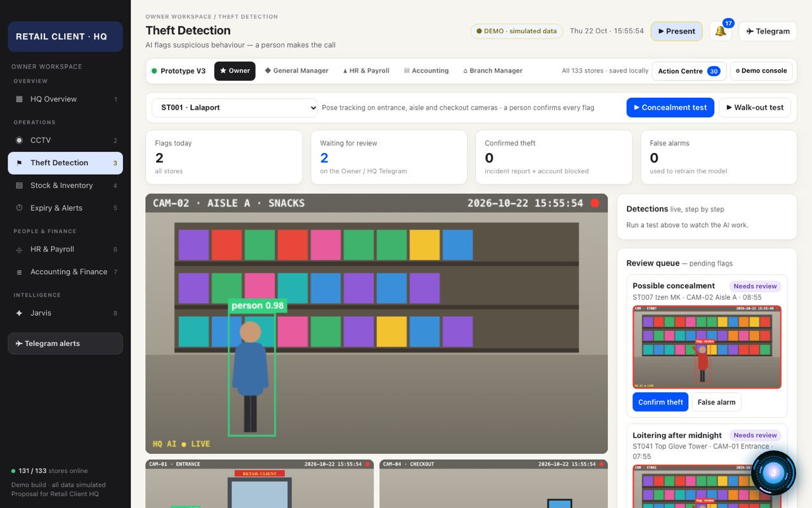Screen dimensions: 812x508
Task: Click the Expiry & Alerts clock icon
Action: [19, 208]
